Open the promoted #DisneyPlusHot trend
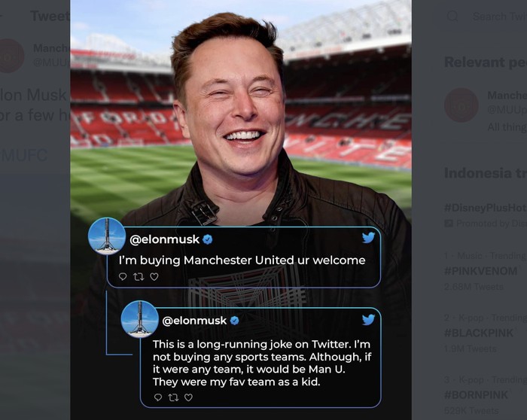This screenshot has width=527, height=420. coord(483,207)
